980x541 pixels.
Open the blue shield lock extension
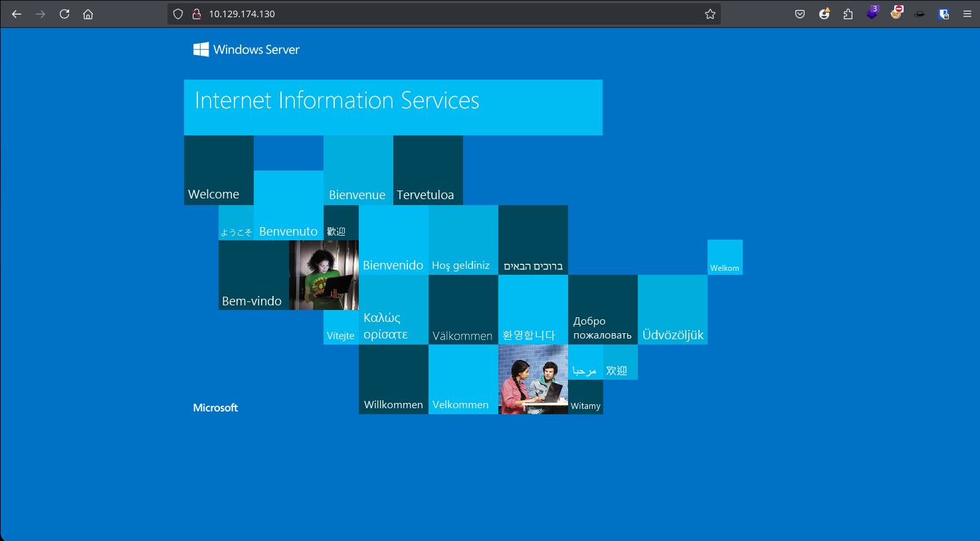coord(943,14)
